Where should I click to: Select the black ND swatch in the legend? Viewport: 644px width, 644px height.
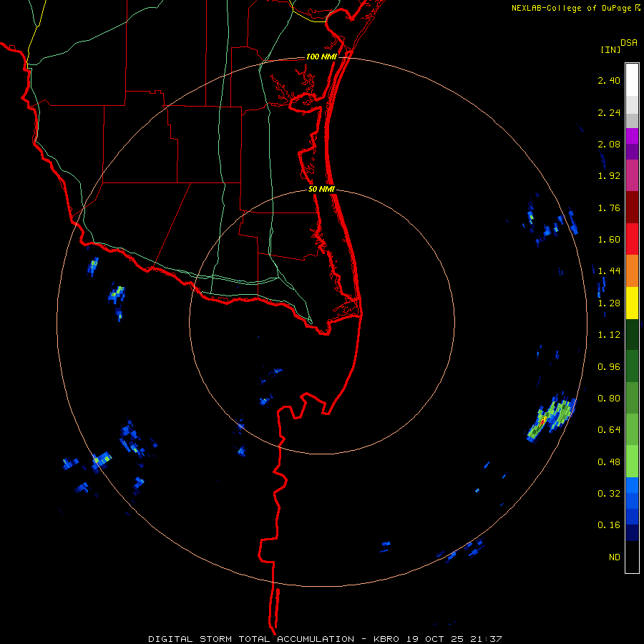click(632, 557)
